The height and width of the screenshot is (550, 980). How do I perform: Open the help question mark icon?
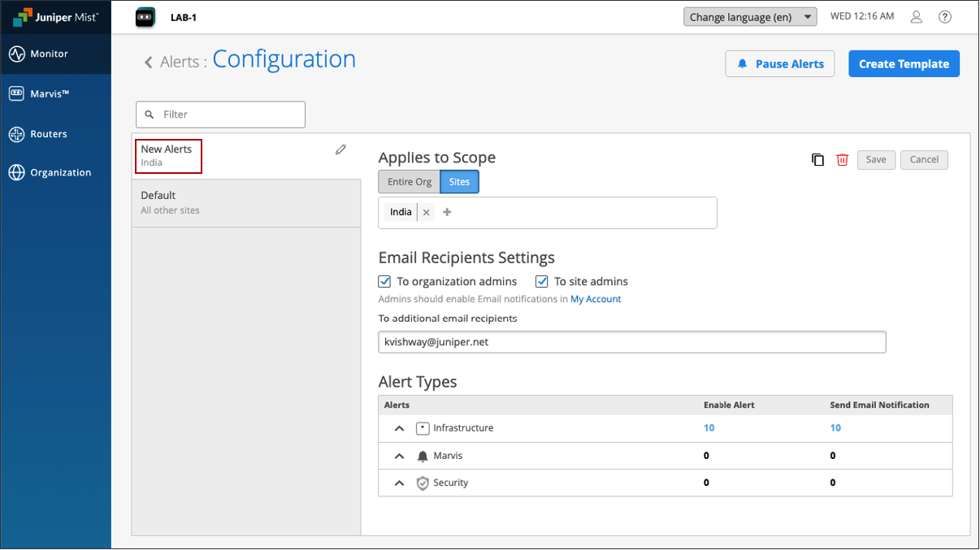coord(944,17)
